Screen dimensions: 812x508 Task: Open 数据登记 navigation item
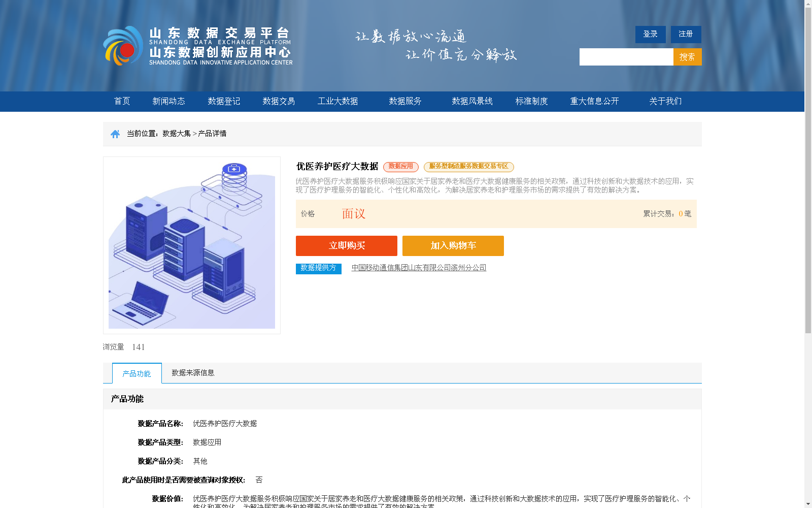224,101
